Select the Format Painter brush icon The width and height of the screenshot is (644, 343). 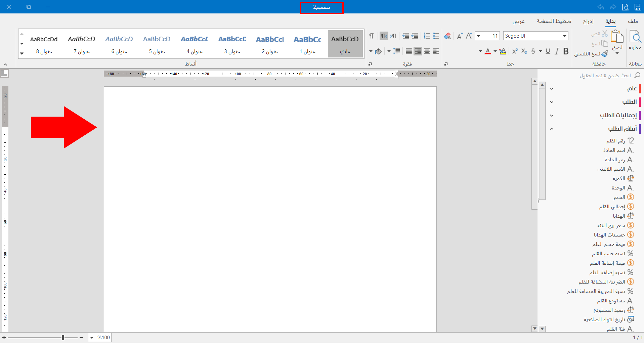[605, 53]
